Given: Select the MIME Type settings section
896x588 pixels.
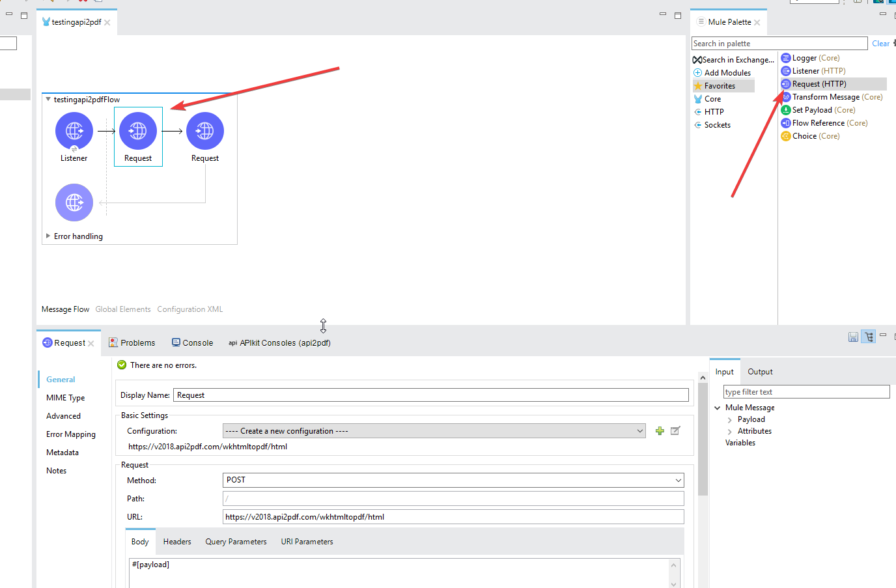Looking at the screenshot, I should click(66, 398).
